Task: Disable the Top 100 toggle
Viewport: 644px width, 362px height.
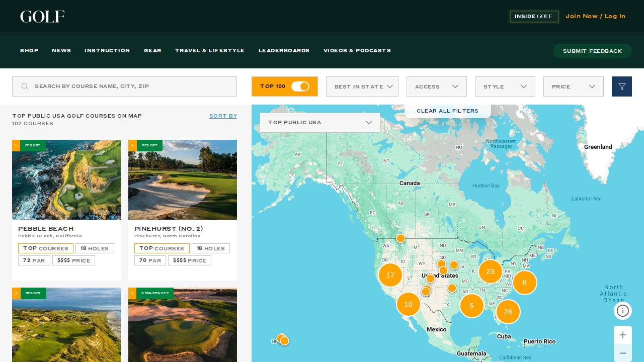Action: tap(301, 86)
